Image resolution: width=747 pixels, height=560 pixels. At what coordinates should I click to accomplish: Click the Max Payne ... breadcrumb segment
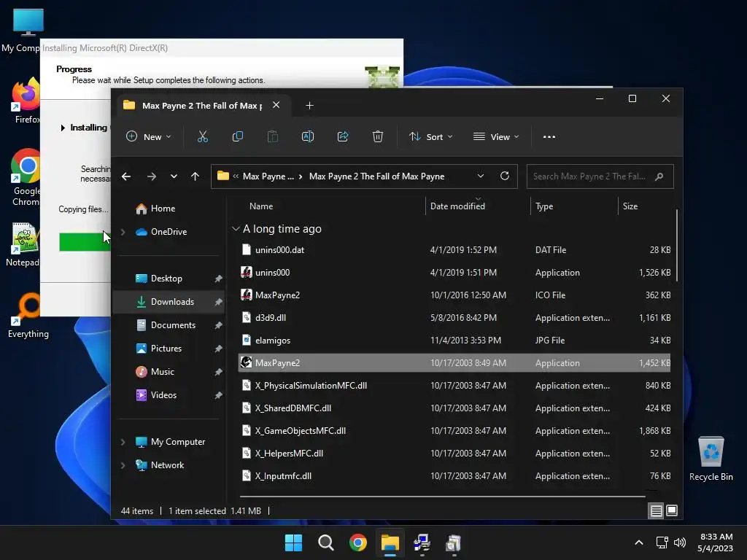click(268, 176)
